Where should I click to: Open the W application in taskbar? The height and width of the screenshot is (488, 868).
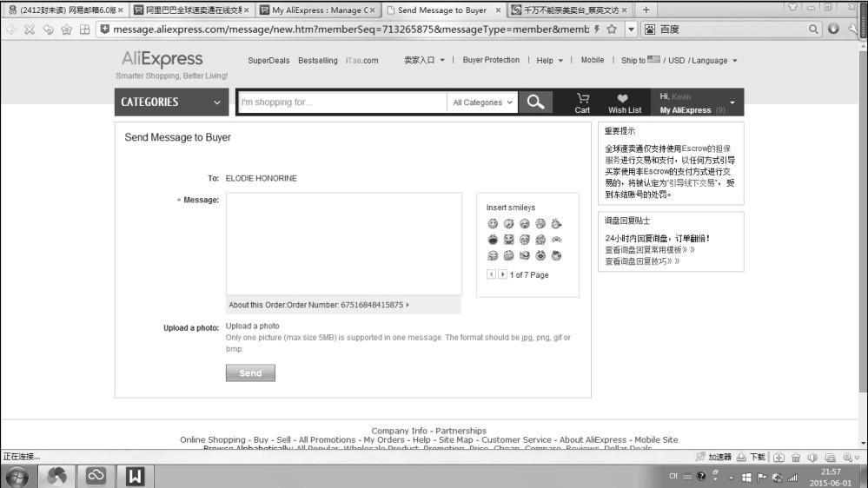[135, 477]
